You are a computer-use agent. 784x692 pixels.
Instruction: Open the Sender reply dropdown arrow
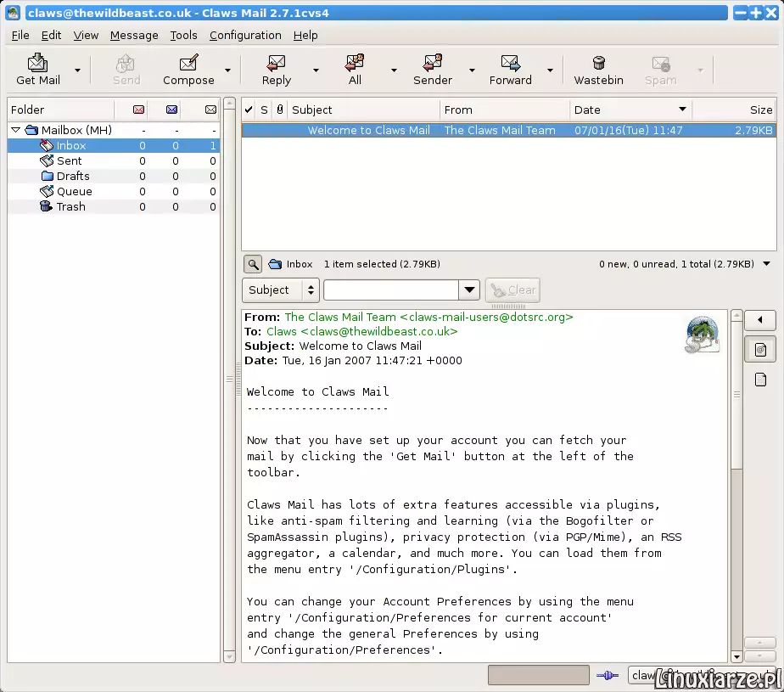pos(472,70)
